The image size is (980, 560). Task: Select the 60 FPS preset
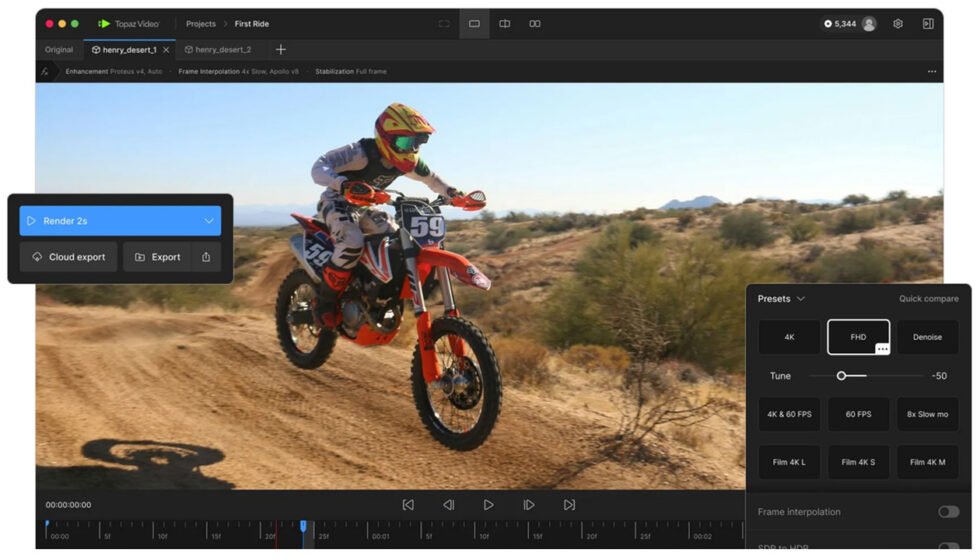tap(858, 414)
